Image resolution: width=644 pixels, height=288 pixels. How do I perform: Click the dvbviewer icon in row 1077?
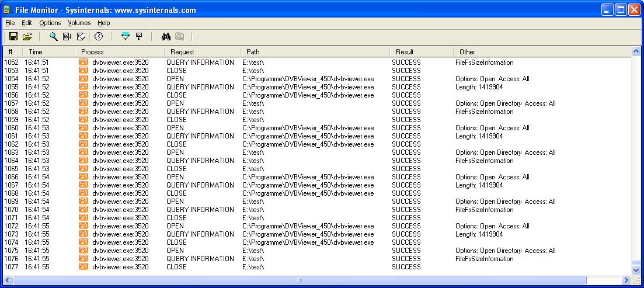pyautogui.click(x=83, y=266)
